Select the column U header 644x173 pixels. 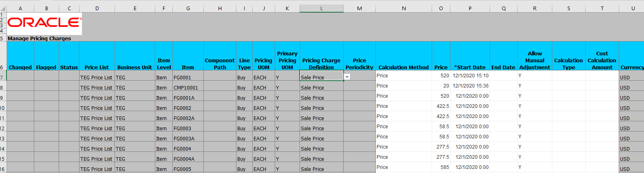[633, 9]
